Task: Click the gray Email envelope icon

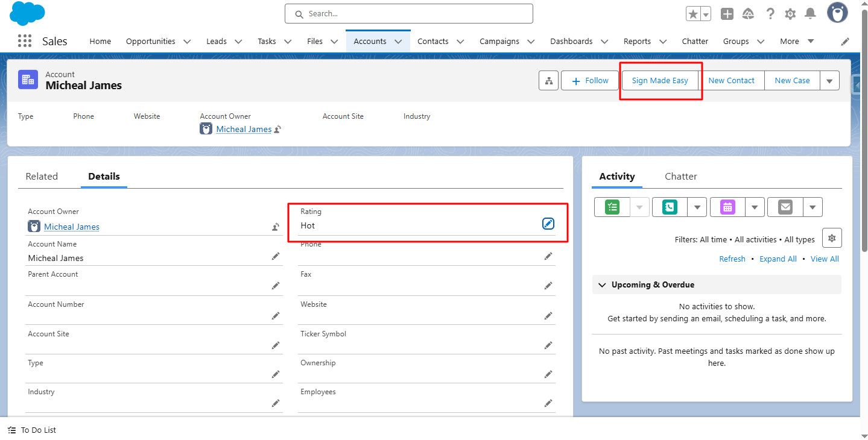Action: pyautogui.click(x=785, y=207)
